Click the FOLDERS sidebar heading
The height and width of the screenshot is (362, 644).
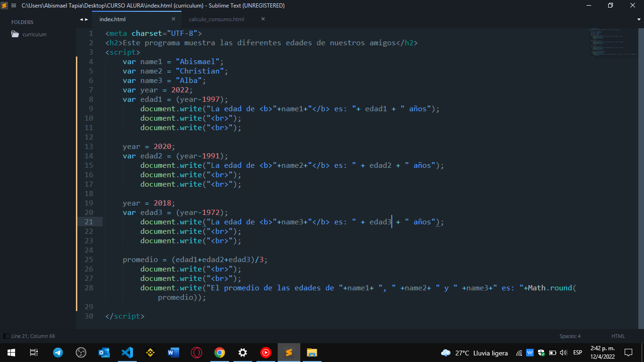point(22,22)
